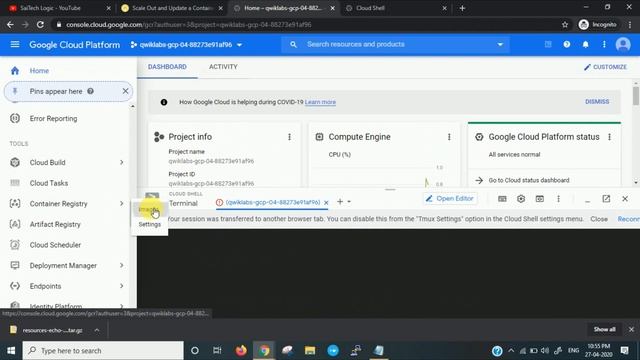Click the Home icon in sidebar
Image resolution: width=640 pixels, height=360 pixels.
tap(15, 71)
